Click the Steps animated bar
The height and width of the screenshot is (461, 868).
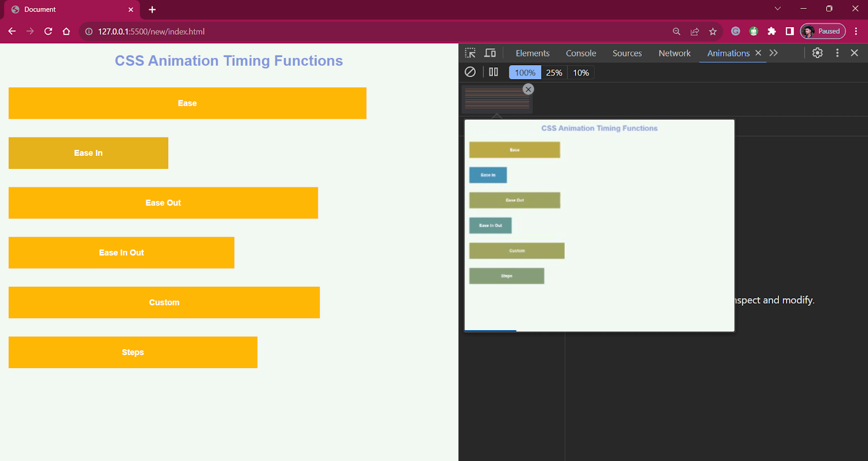click(133, 352)
